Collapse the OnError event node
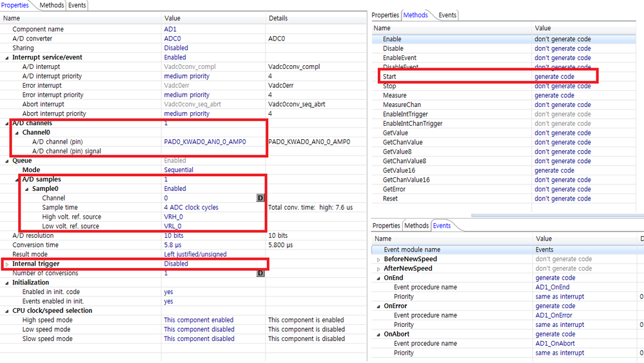Viewport: 644px width, 363px height. [379, 306]
